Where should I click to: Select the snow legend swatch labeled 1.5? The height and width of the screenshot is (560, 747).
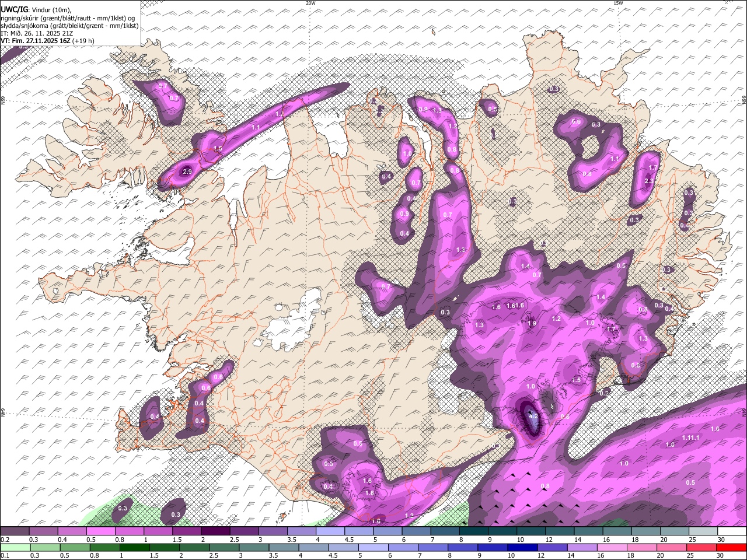pos(187,531)
